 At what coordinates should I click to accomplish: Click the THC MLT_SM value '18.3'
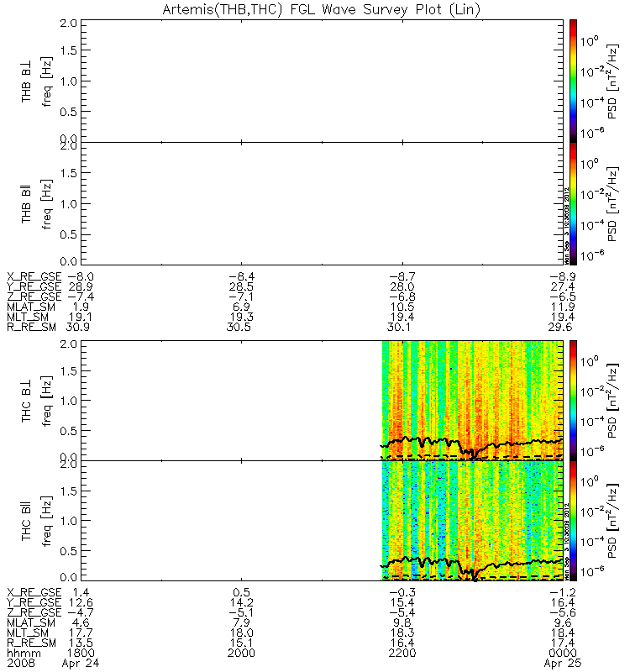point(402,633)
